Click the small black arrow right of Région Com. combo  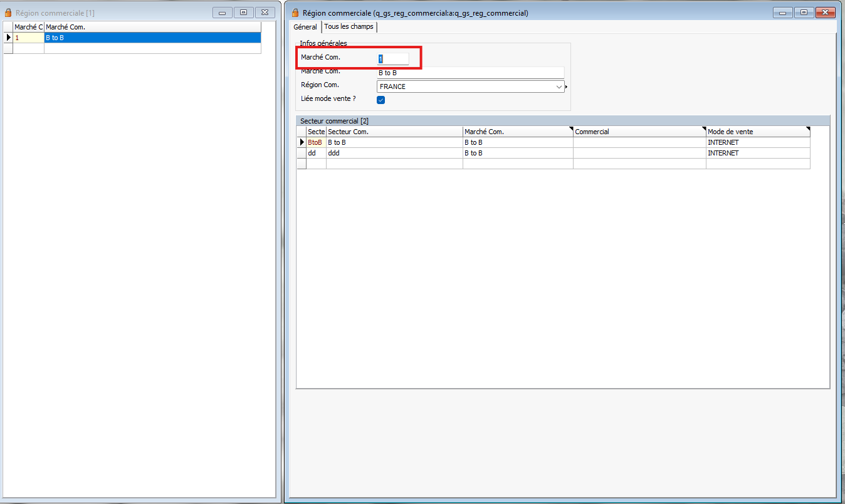[x=566, y=87]
